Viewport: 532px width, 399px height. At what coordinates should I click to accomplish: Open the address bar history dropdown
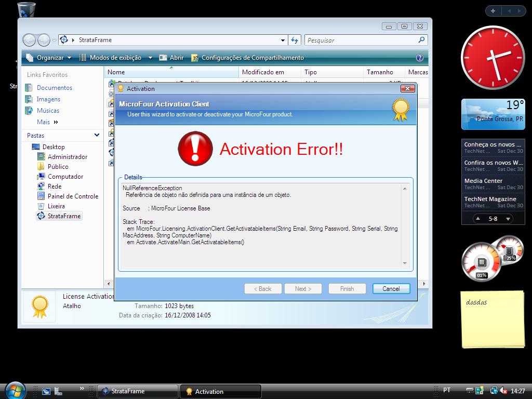(x=283, y=40)
